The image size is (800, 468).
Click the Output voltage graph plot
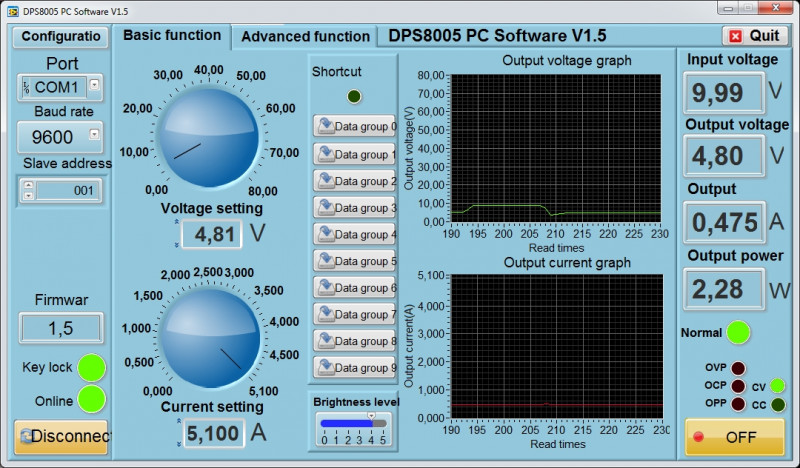(x=556, y=149)
